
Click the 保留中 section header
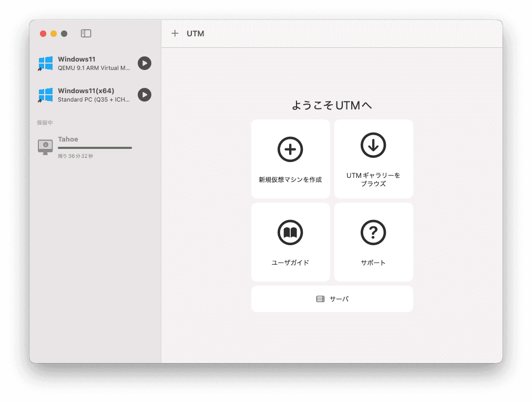(x=45, y=123)
